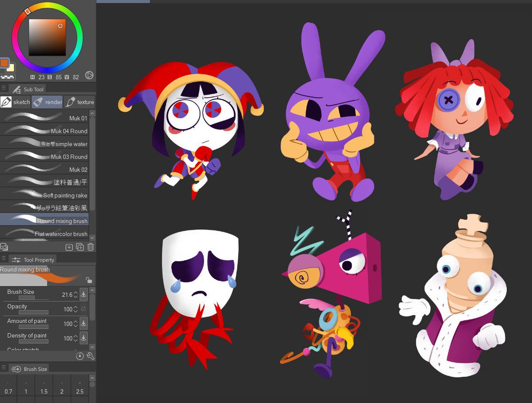Image resolution: width=532 pixels, height=403 pixels.
Task: Increase Brush Size with the up stepper arrow
Action: point(75,292)
